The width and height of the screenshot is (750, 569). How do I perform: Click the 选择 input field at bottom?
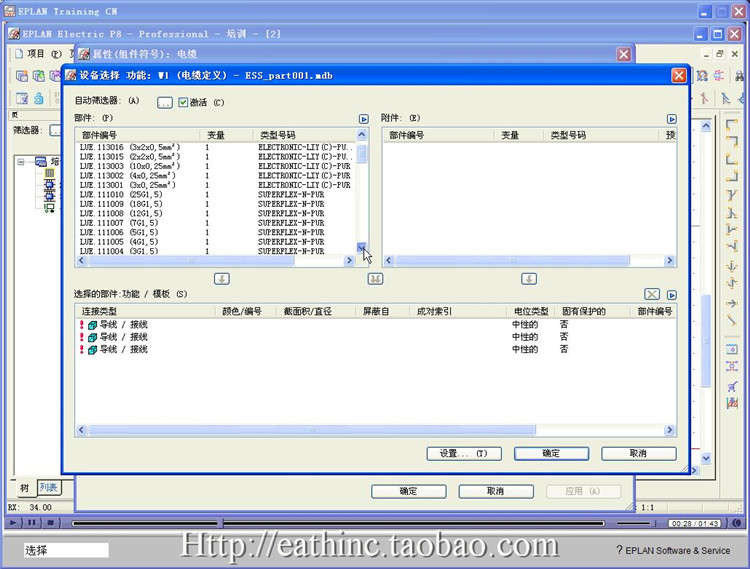(x=66, y=550)
